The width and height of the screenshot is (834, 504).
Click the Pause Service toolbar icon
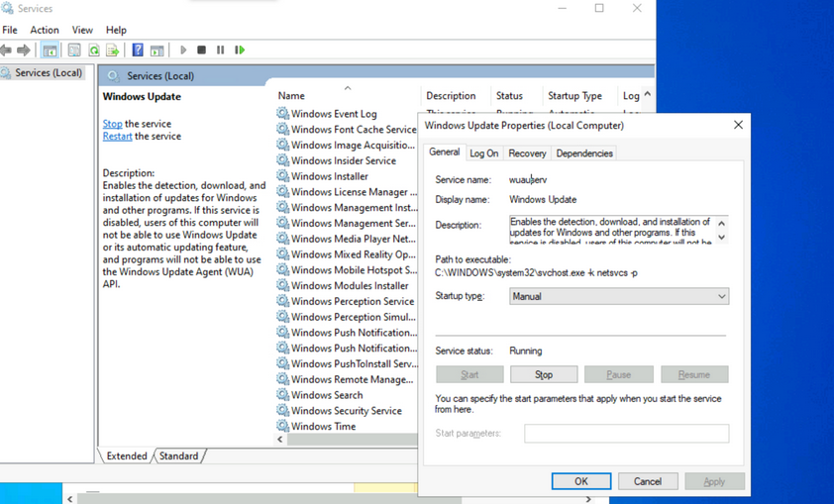220,50
